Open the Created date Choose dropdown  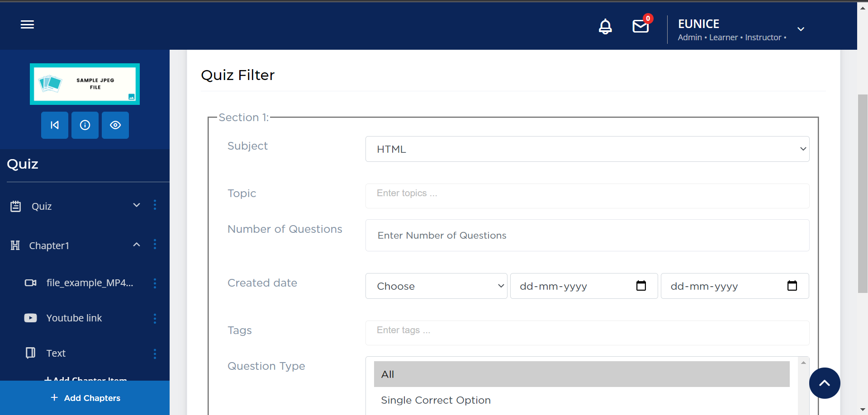pyautogui.click(x=436, y=286)
